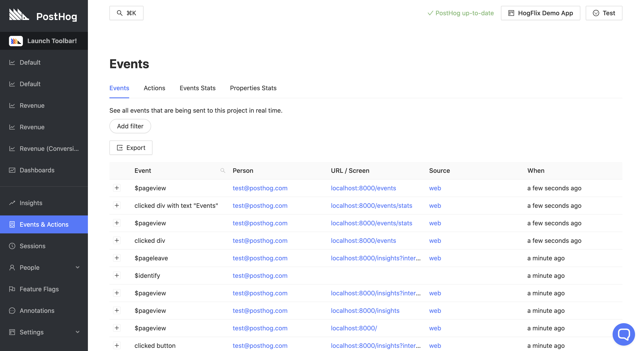Expand the first $pageview event row
Image resolution: width=644 pixels, height=351 pixels.
click(x=117, y=188)
